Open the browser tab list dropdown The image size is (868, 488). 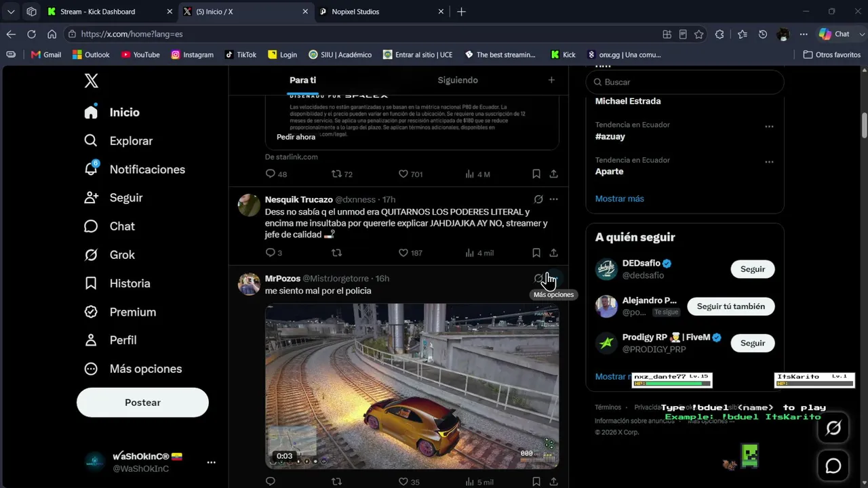11,12
